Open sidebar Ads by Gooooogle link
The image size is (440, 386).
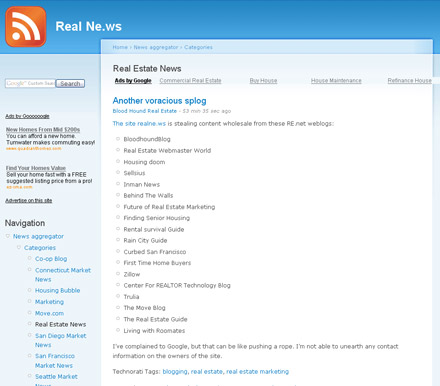[x=27, y=116]
